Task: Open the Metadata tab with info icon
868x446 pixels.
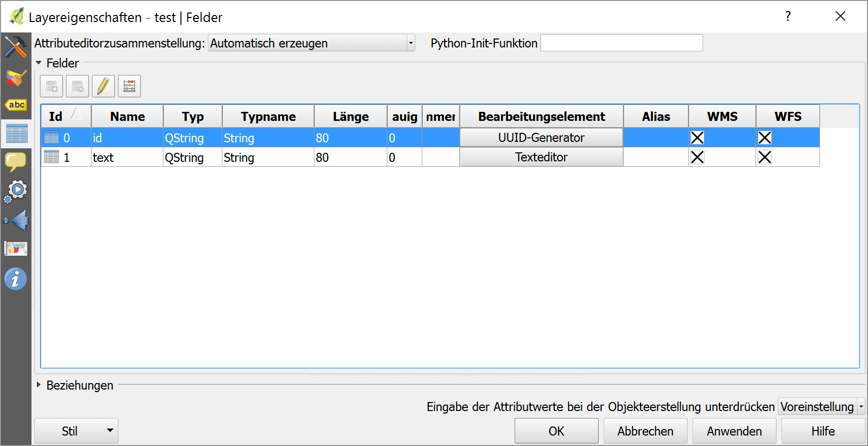Action: coord(15,279)
